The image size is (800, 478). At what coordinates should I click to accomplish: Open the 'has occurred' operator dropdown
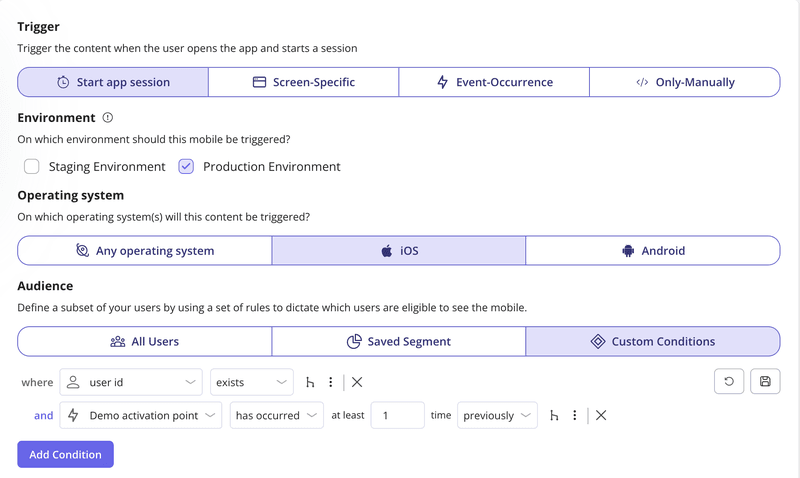click(276, 415)
